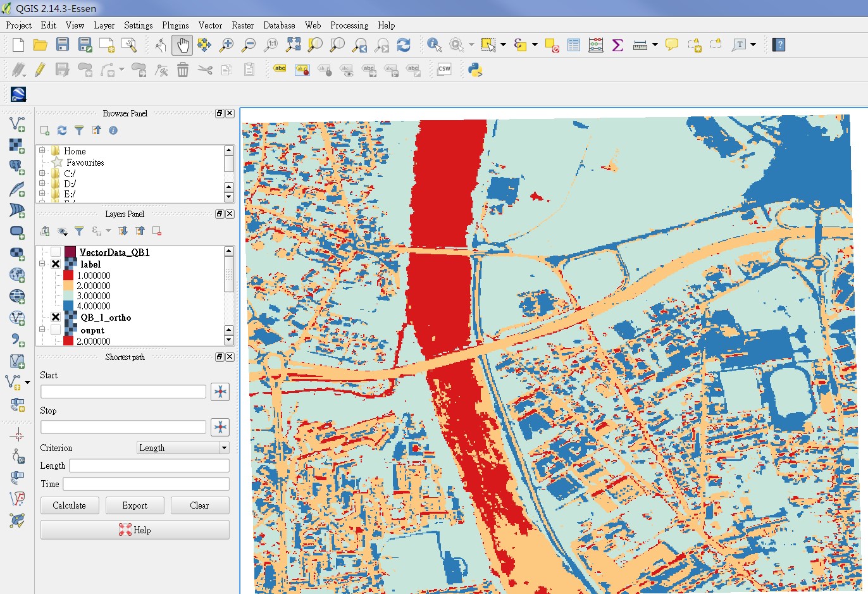This screenshot has height=594, width=868.
Task: Click VectorData_QB1 maroon symbol swatch
Action: pyautogui.click(x=70, y=252)
